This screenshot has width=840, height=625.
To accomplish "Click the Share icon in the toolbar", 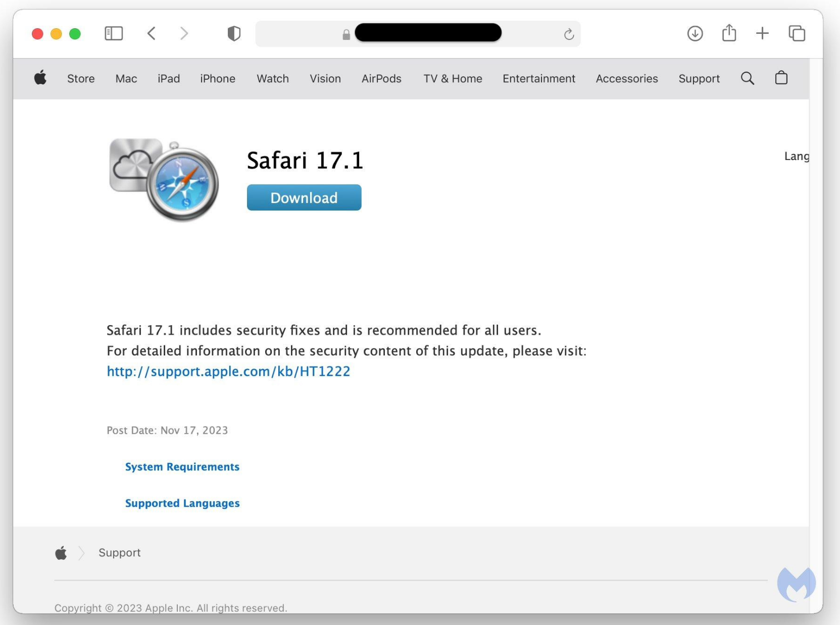I will point(729,32).
